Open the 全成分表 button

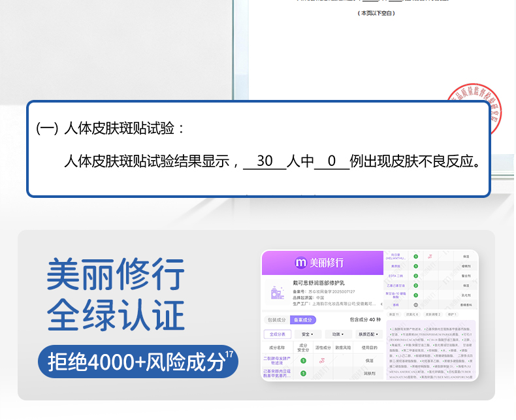click(x=278, y=334)
